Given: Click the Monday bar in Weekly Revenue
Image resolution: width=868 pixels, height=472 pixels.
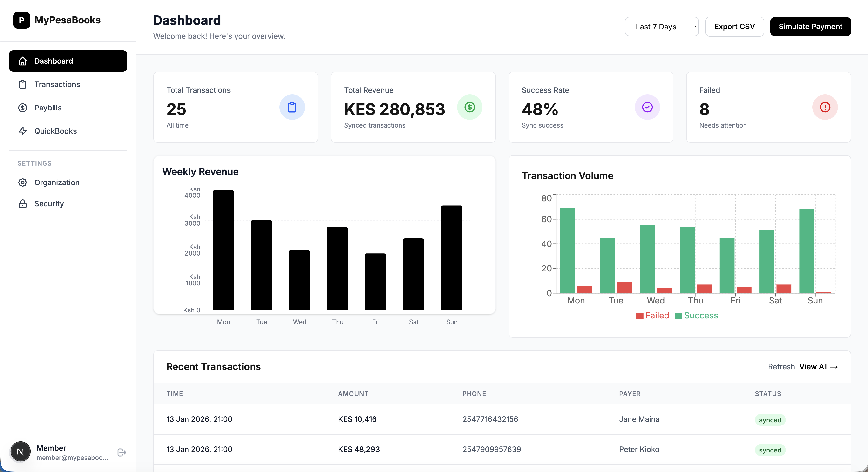Looking at the screenshot, I should click(x=223, y=250).
